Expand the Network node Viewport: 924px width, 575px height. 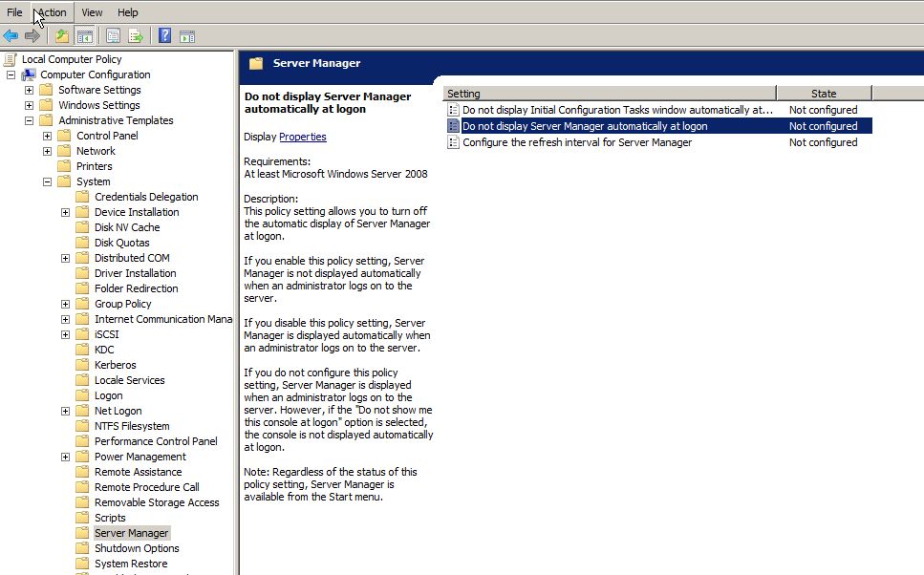click(47, 152)
